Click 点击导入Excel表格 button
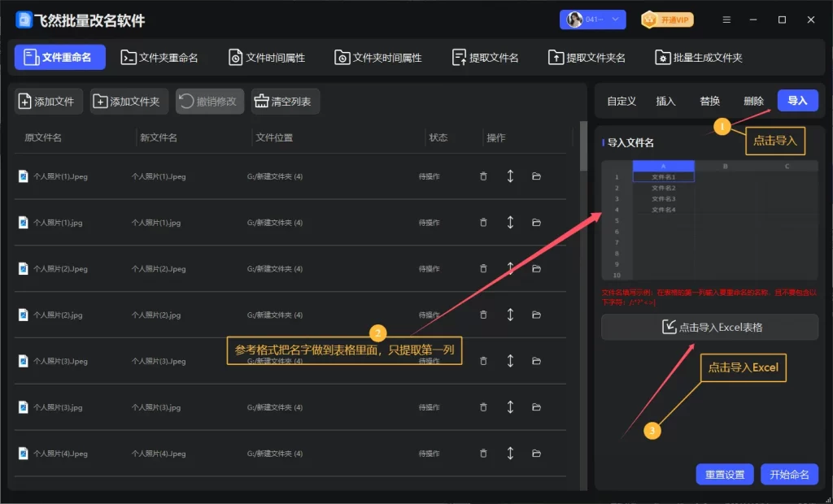Image resolution: width=833 pixels, height=504 pixels. click(709, 327)
